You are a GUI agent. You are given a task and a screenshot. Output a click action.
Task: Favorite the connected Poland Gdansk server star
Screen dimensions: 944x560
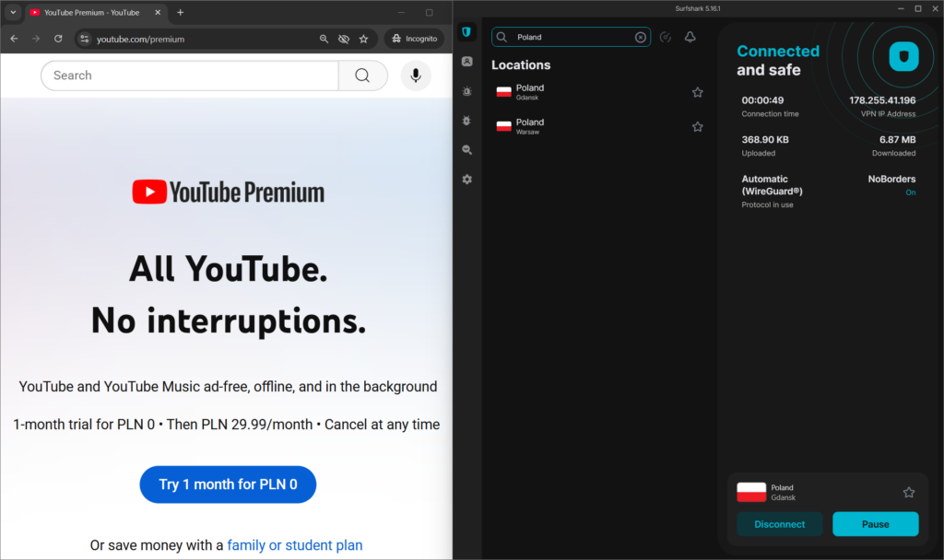(908, 492)
